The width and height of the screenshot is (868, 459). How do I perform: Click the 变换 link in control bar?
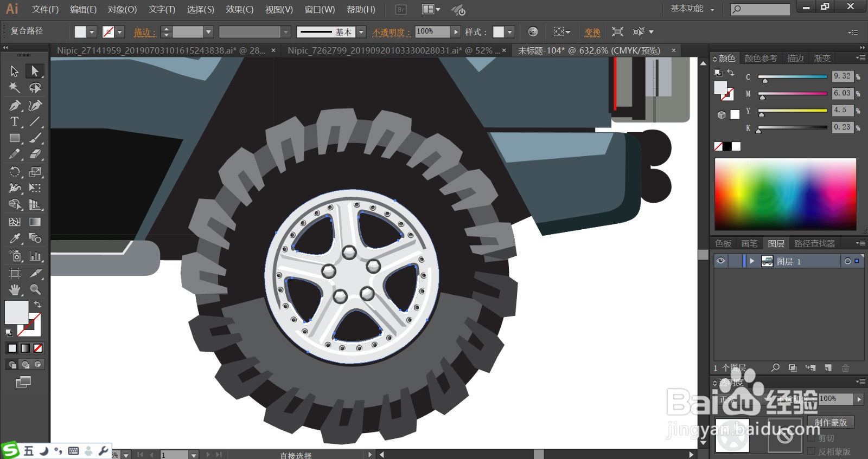coord(592,32)
